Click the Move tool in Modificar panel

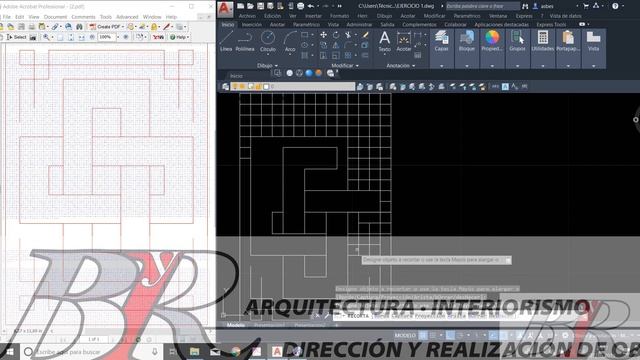pyautogui.click(x=323, y=35)
